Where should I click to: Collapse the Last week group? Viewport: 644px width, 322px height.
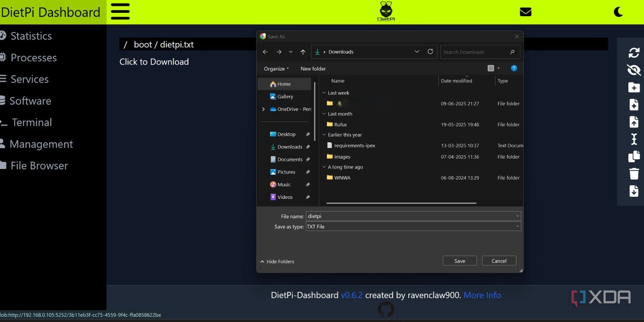[324, 93]
